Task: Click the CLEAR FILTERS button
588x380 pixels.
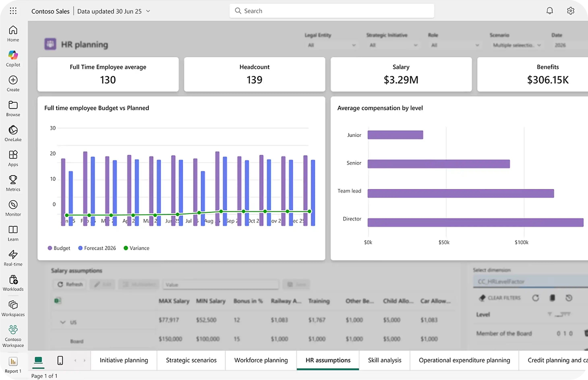Action: [500, 298]
